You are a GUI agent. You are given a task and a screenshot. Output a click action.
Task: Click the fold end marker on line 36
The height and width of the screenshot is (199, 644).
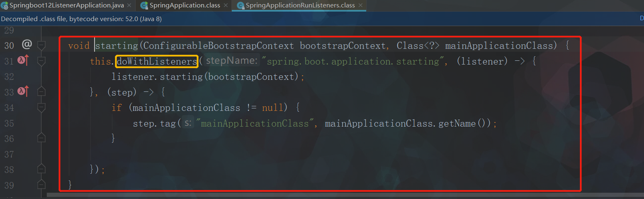point(41,138)
